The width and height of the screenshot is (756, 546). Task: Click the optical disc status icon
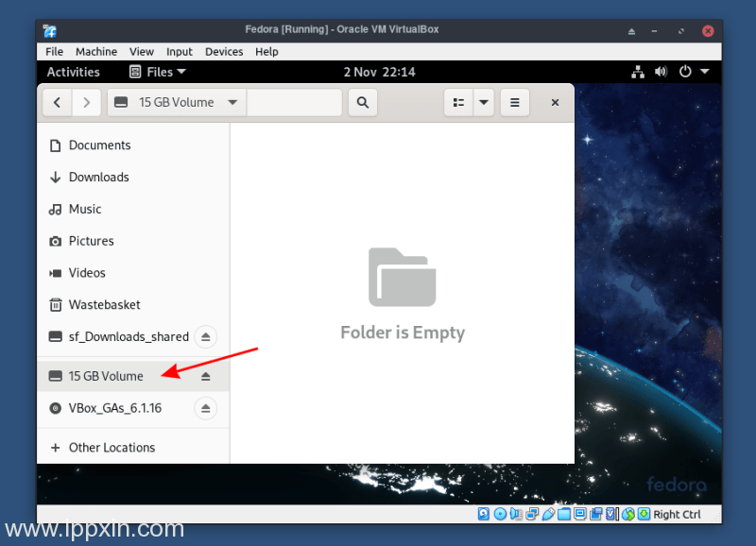point(500,514)
